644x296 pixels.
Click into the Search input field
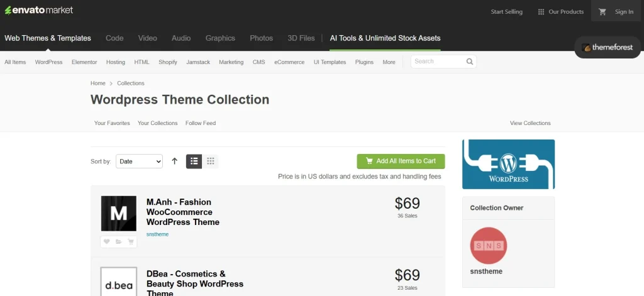coord(438,62)
